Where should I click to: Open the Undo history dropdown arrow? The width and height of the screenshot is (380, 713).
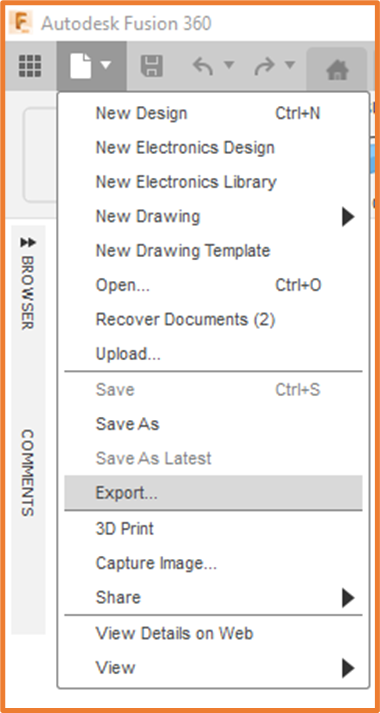click(229, 65)
